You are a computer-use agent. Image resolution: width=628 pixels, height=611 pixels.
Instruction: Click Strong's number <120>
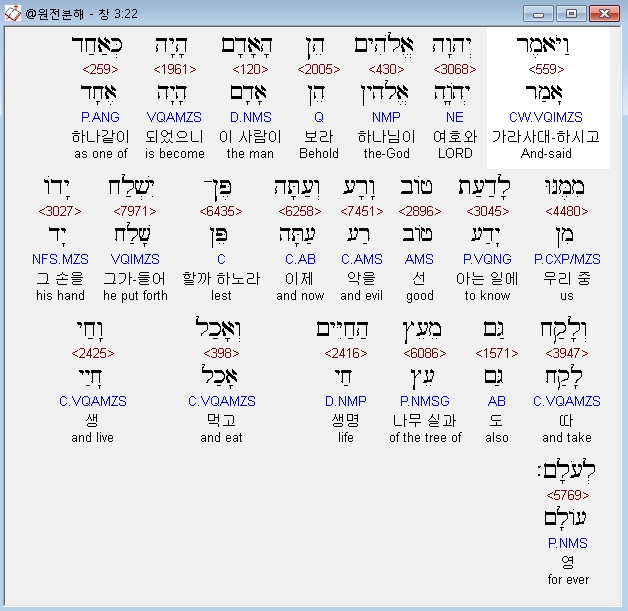tap(250, 69)
